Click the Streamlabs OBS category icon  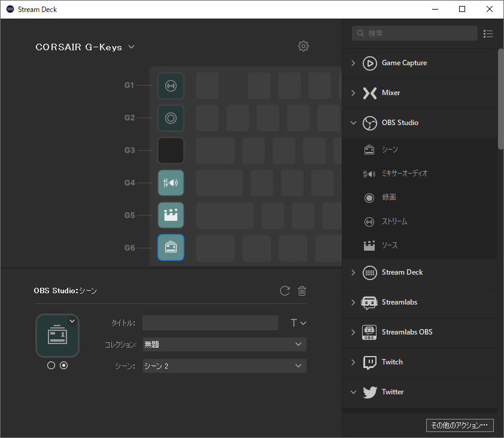[x=369, y=333]
